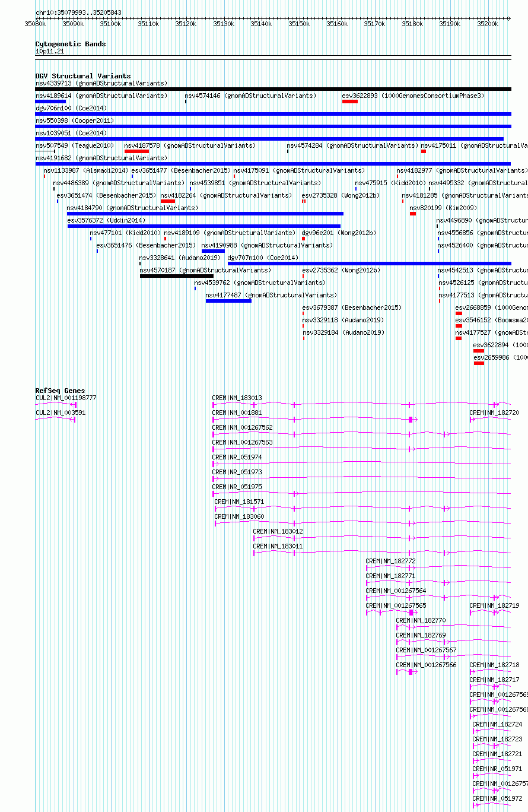Viewport: 528px width, 812px height.
Task: Open variant nsv1133987 (Alsmadi2014) label
Action: pyautogui.click(x=86, y=170)
